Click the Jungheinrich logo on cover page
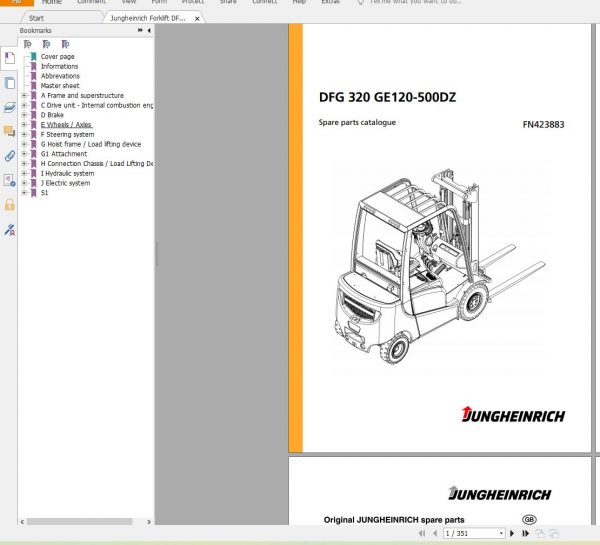The width and height of the screenshot is (600, 545). click(x=513, y=414)
